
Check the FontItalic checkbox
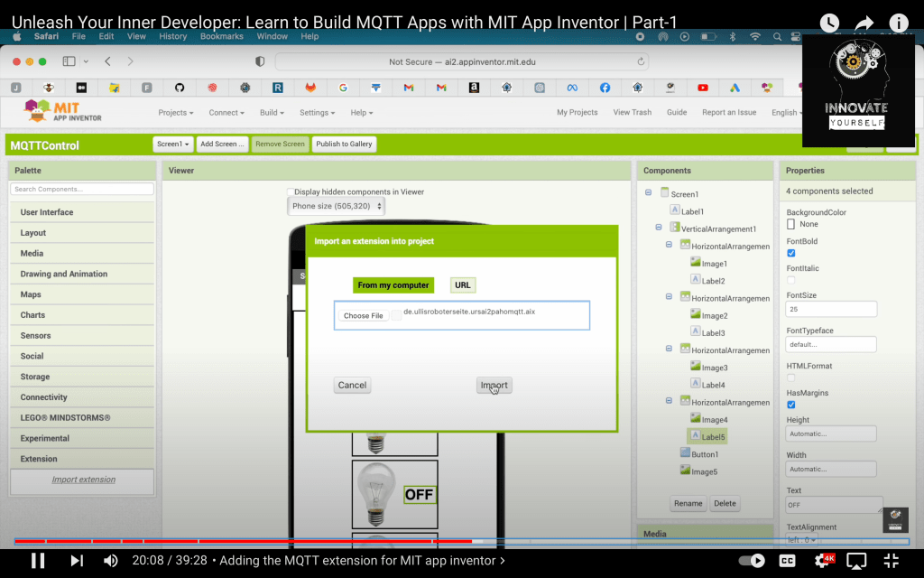(x=790, y=280)
